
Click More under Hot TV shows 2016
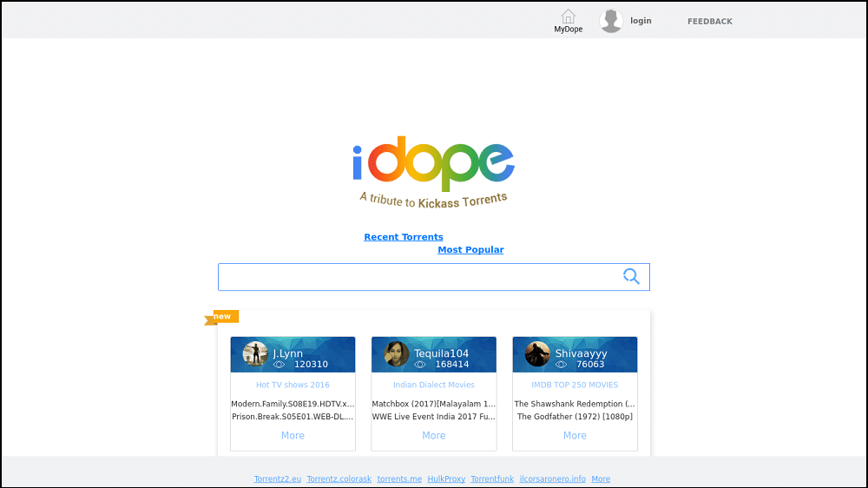[293, 435]
